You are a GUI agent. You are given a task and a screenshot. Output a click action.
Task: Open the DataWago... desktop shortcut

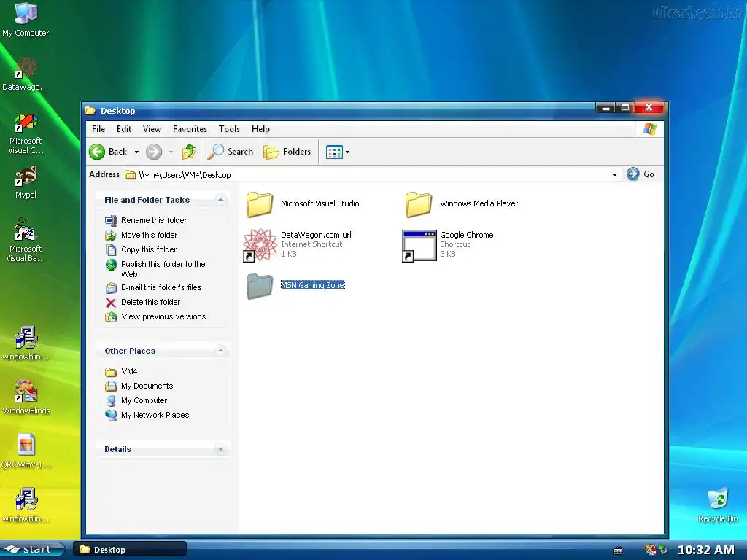(26, 74)
